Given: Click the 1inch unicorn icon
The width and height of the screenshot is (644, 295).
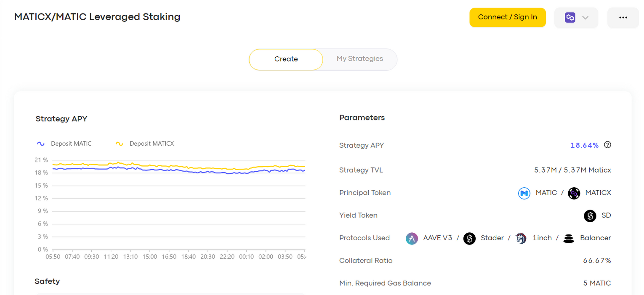Looking at the screenshot, I should (x=521, y=239).
